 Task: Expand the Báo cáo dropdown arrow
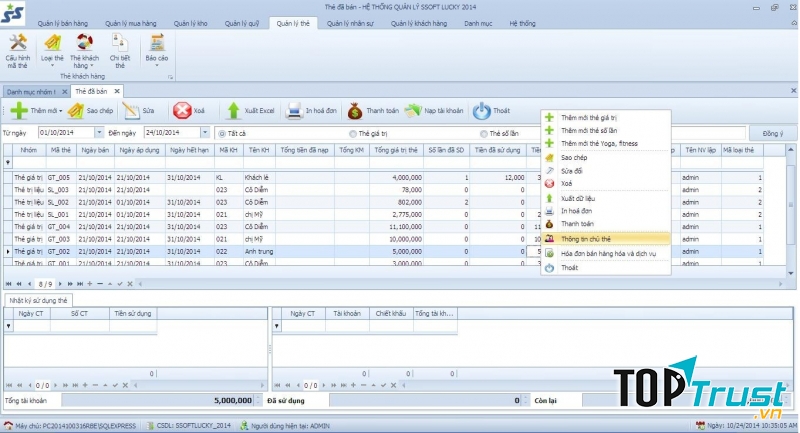(157, 66)
